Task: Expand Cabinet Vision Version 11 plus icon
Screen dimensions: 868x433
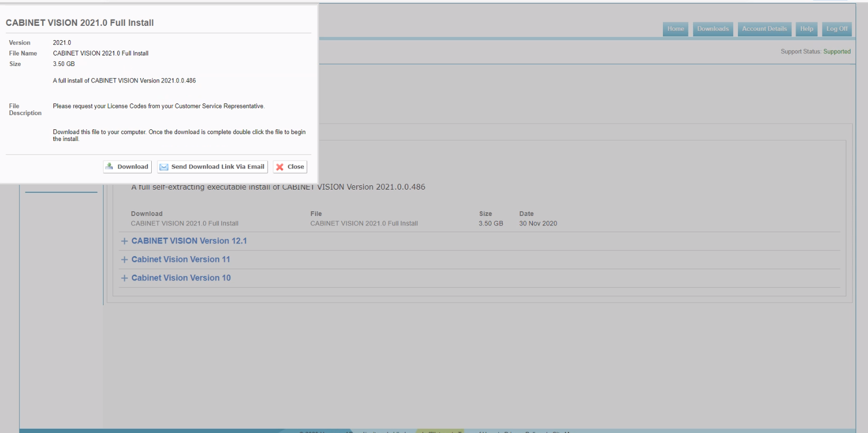Action: (x=124, y=259)
